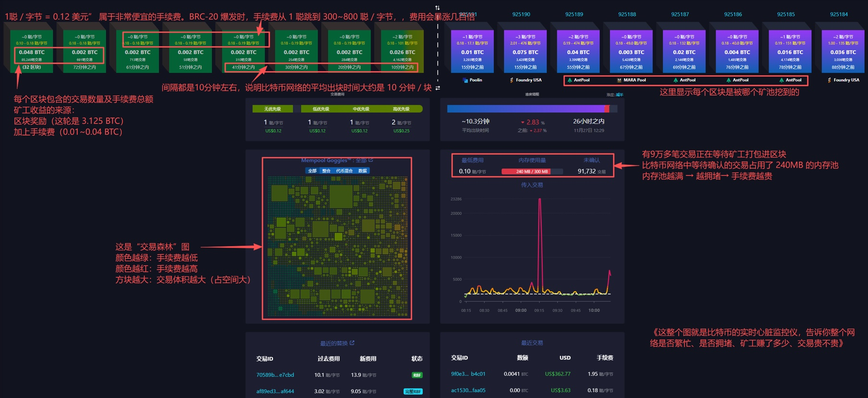Open transaction 70589b...e7cbd
The image size is (868, 398).
tap(275, 375)
